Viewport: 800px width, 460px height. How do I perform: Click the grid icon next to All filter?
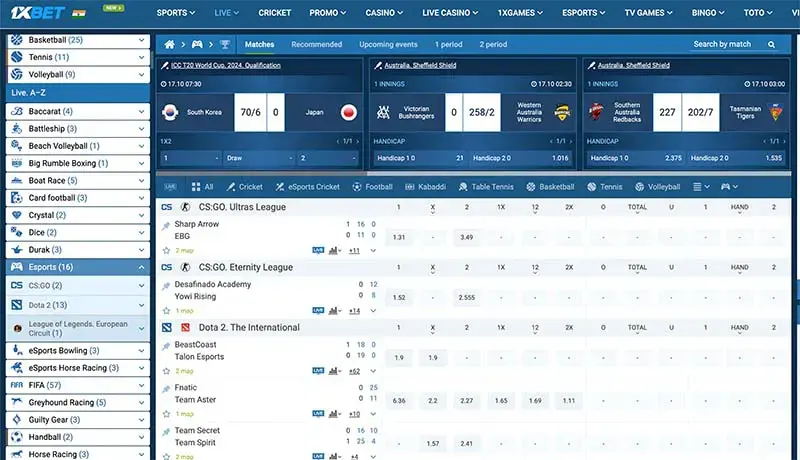[x=196, y=187]
